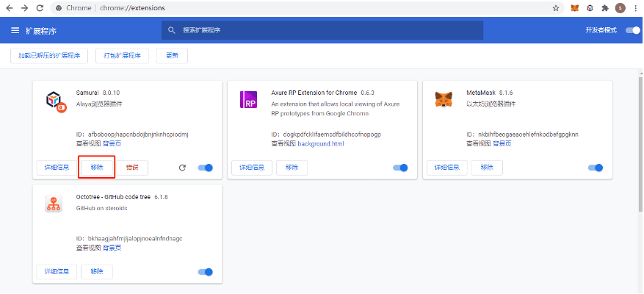Open Octotree 详细信息 details
This screenshot has width=644, height=294.
pos(57,272)
